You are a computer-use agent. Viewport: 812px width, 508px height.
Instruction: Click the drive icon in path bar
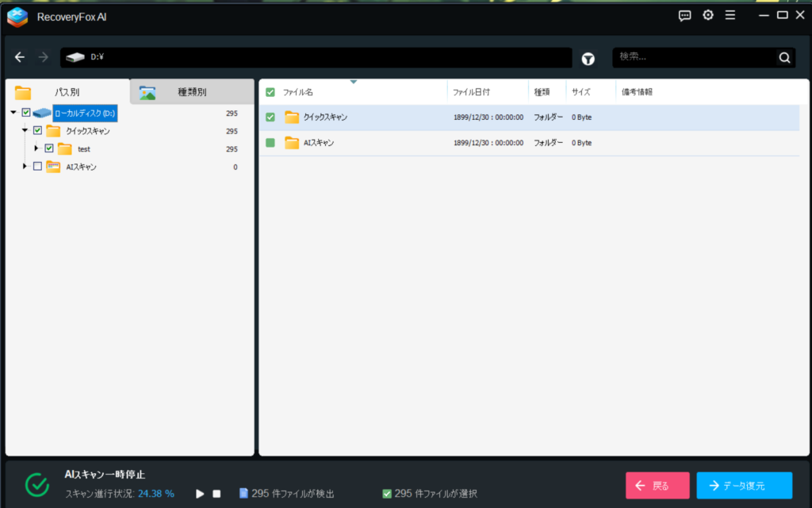point(75,57)
